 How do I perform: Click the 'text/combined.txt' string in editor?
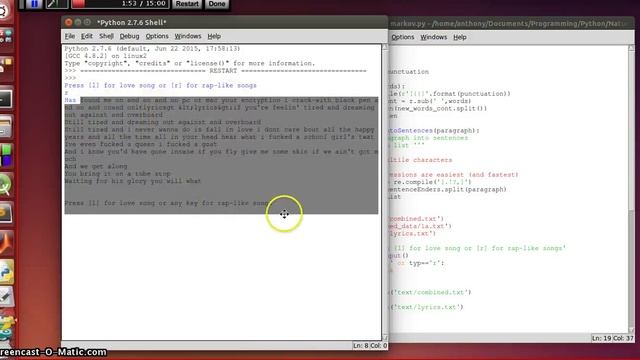[x=430, y=292]
